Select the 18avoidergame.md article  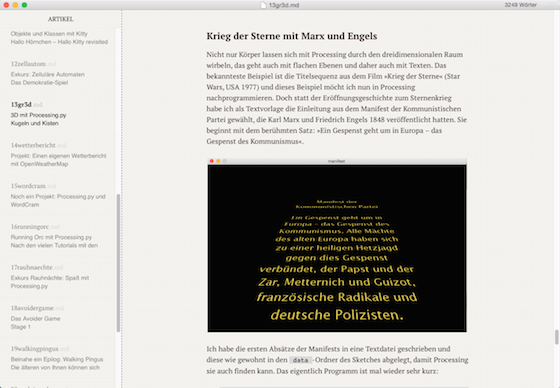tap(58, 318)
